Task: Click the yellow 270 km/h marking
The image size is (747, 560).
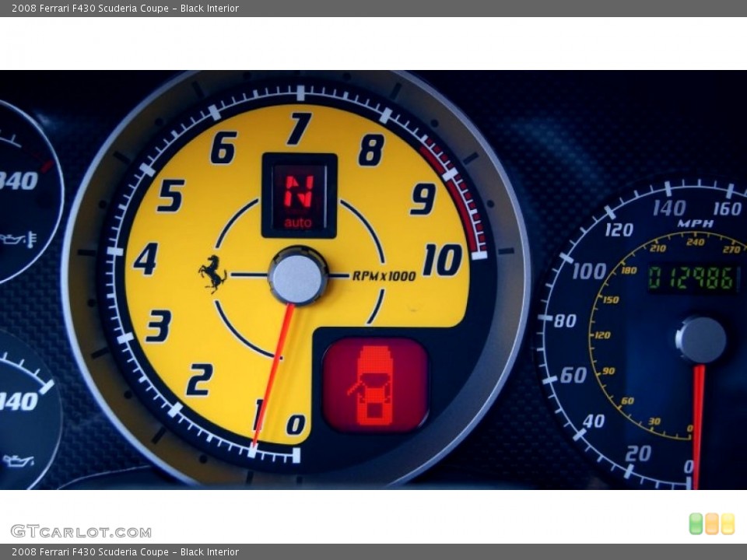Action: click(x=731, y=249)
